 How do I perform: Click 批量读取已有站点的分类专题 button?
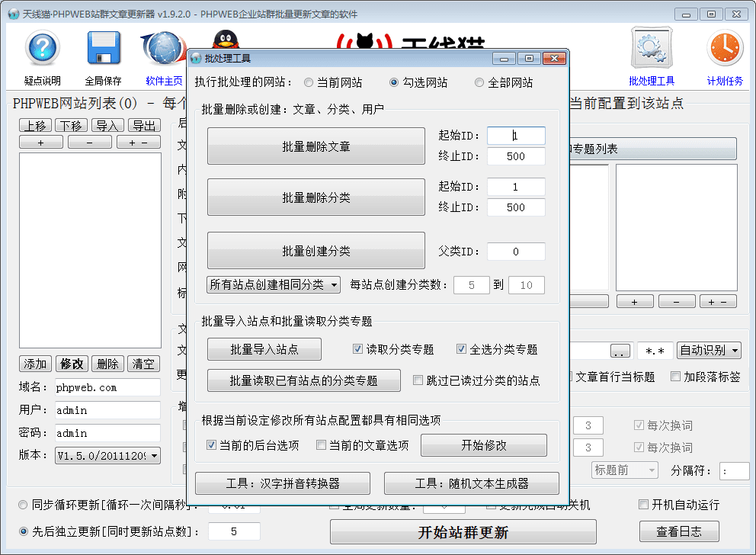click(304, 380)
